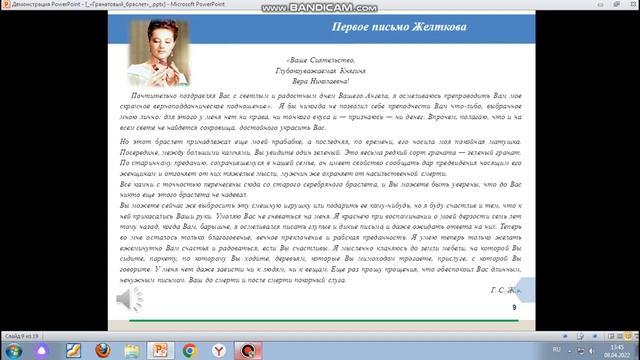Click the RU language indicator in tray
Screen dimensions: 640x360
556,350
